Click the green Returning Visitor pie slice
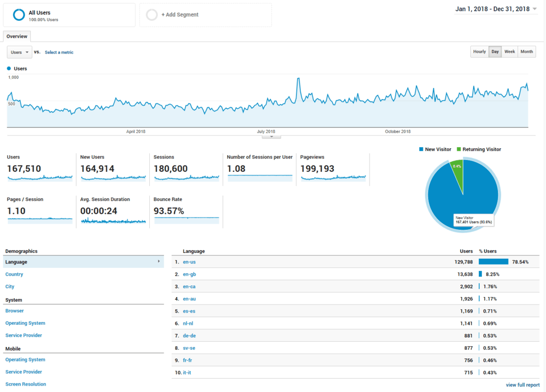Viewport: 546px width, 392px height. (x=457, y=172)
